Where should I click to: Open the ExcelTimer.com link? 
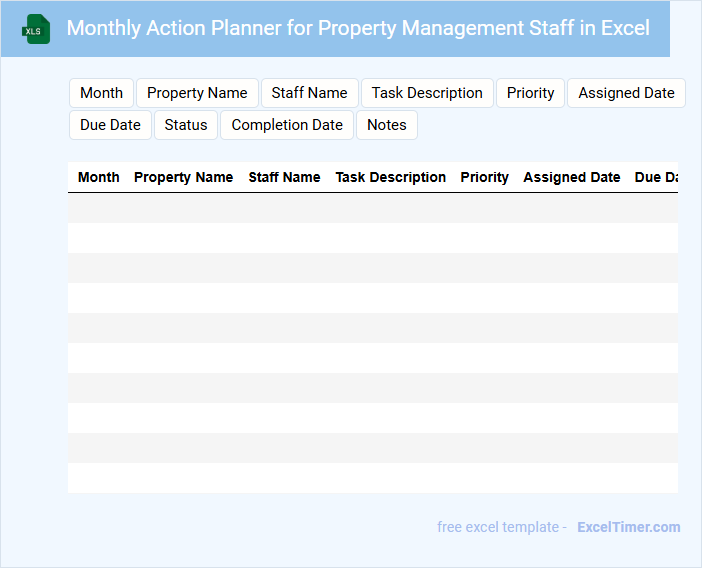coord(628,527)
